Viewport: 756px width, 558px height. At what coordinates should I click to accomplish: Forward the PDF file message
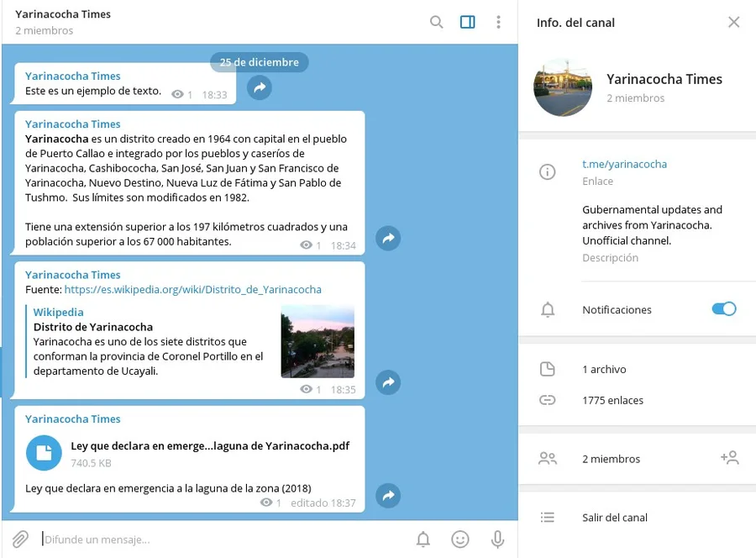[388, 496]
